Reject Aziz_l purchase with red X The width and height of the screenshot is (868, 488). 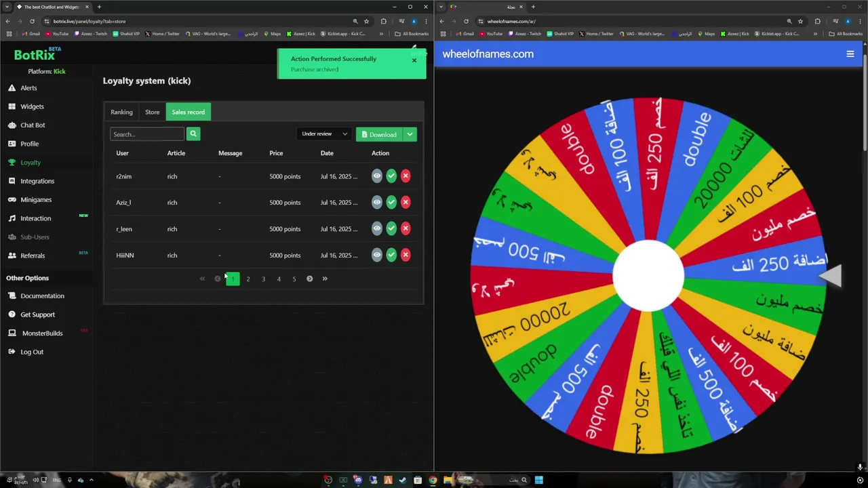click(406, 202)
